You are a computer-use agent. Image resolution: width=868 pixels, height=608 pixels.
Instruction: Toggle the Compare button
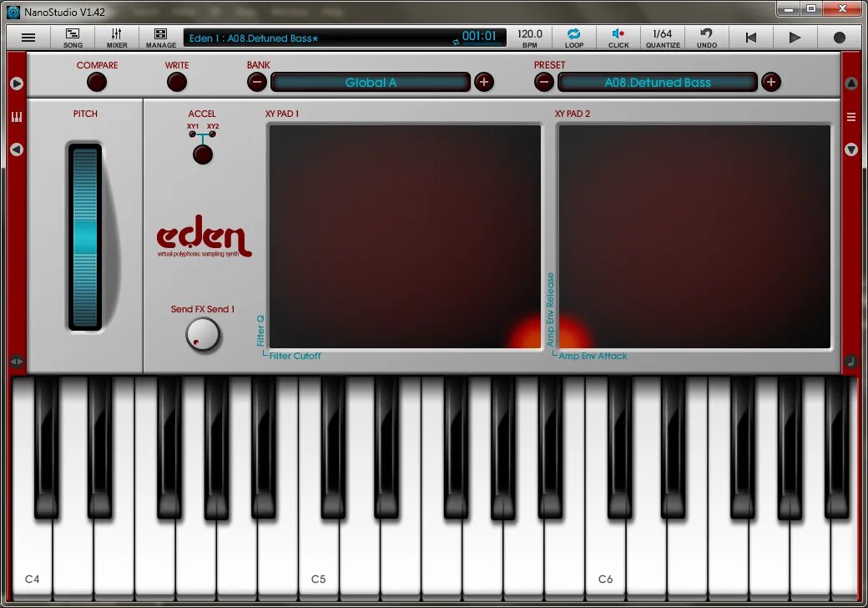[x=97, y=82]
